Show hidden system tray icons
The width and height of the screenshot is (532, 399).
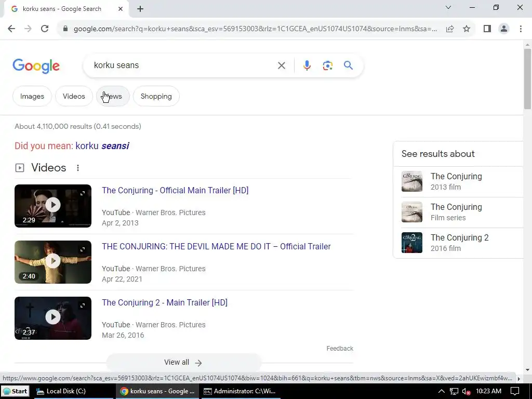click(x=441, y=391)
